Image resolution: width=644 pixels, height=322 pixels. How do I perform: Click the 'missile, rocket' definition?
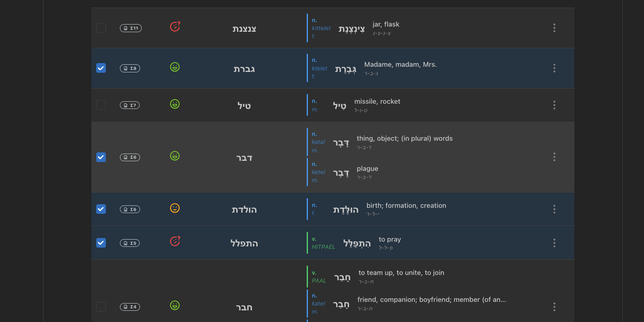(377, 101)
